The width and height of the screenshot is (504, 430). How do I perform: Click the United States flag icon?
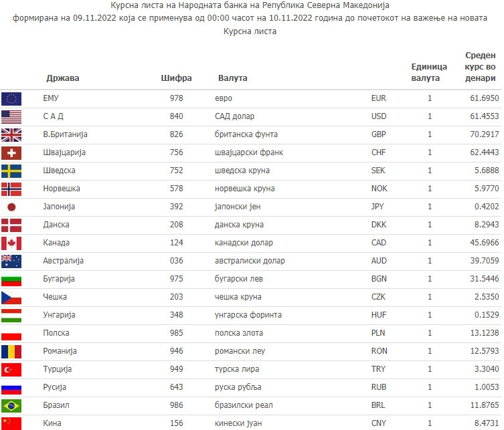click(11, 117)
